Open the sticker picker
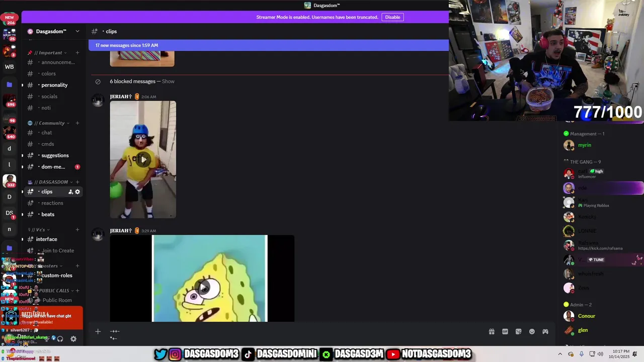 click(x=519, y=331)
